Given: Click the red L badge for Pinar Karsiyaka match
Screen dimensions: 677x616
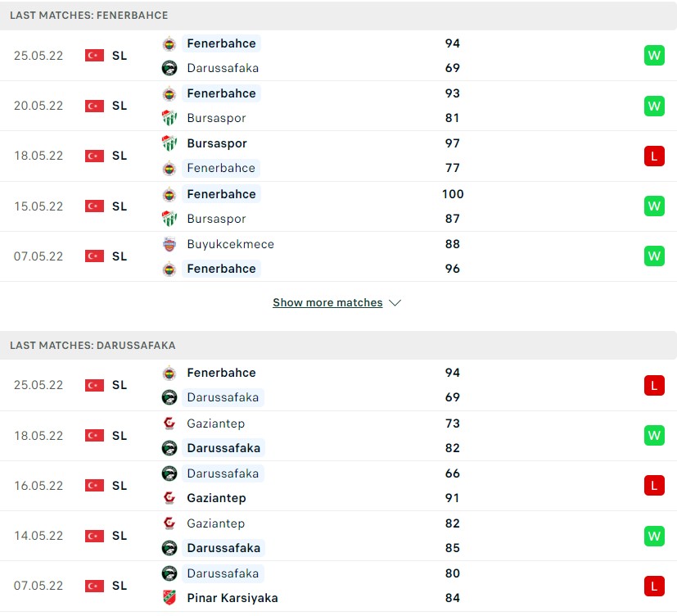Looking at the screenshot, I should [x=654, y=587].
